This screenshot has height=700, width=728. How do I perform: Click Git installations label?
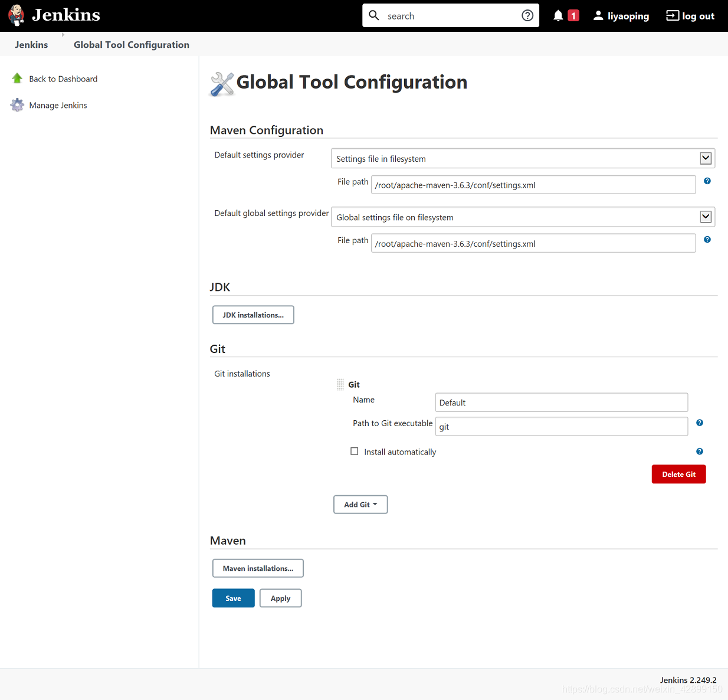(x=242, y=374)
